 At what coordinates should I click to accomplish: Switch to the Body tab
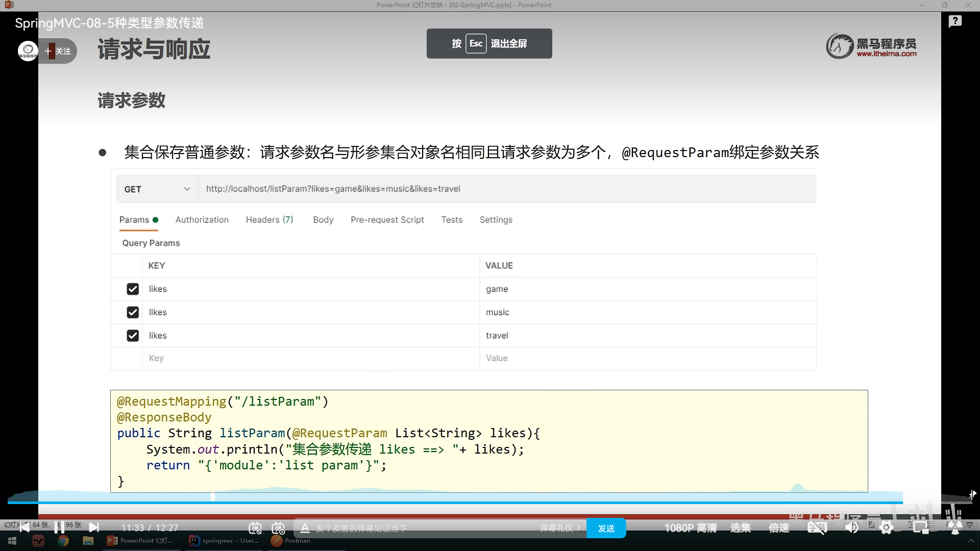(323, 220)
